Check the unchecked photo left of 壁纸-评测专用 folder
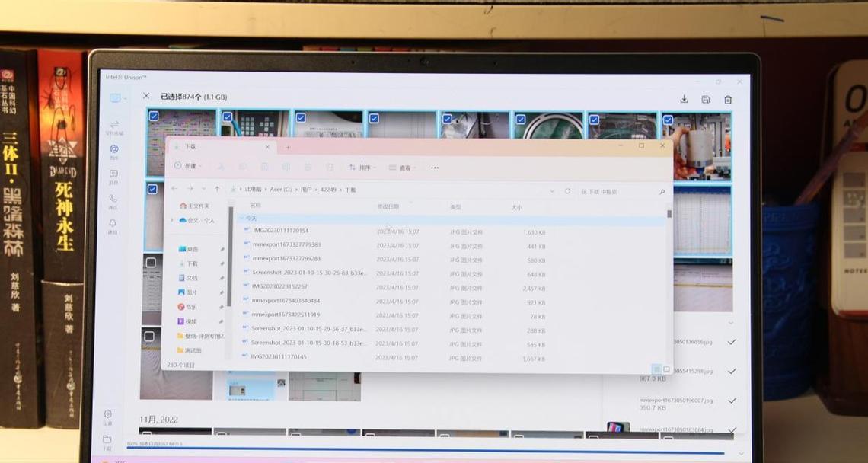 coord(149,336)
